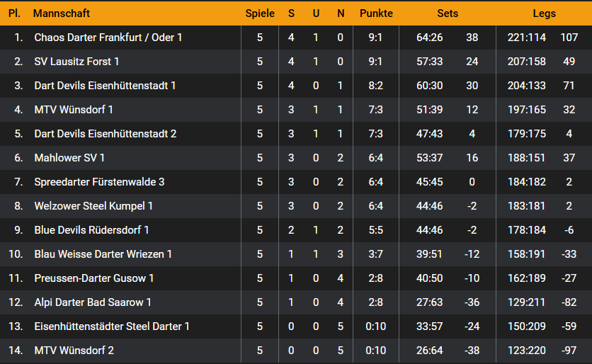Click the Pl. column header
592x364 pixels.
coord(14,13)
